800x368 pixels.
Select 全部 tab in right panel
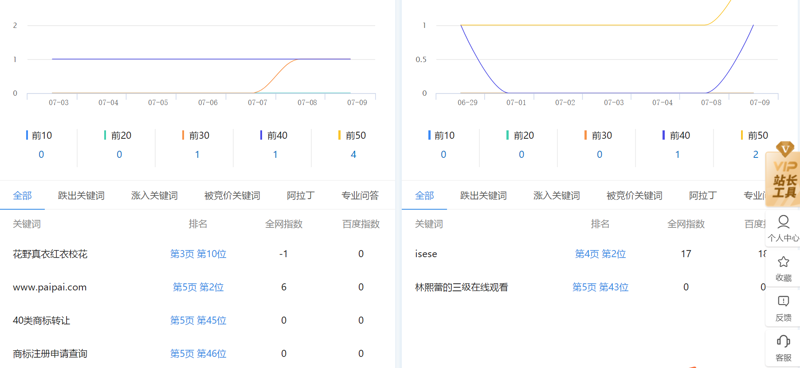tap(424, 195)
